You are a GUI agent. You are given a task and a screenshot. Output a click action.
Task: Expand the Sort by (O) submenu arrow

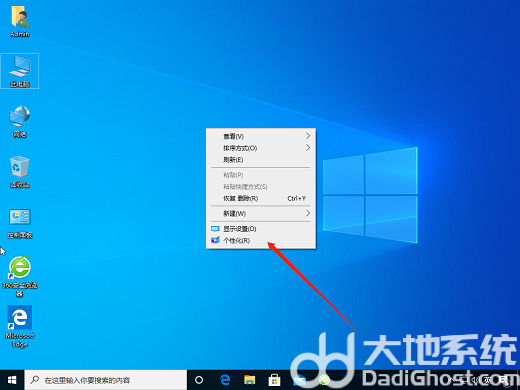(x=308, y=148)
